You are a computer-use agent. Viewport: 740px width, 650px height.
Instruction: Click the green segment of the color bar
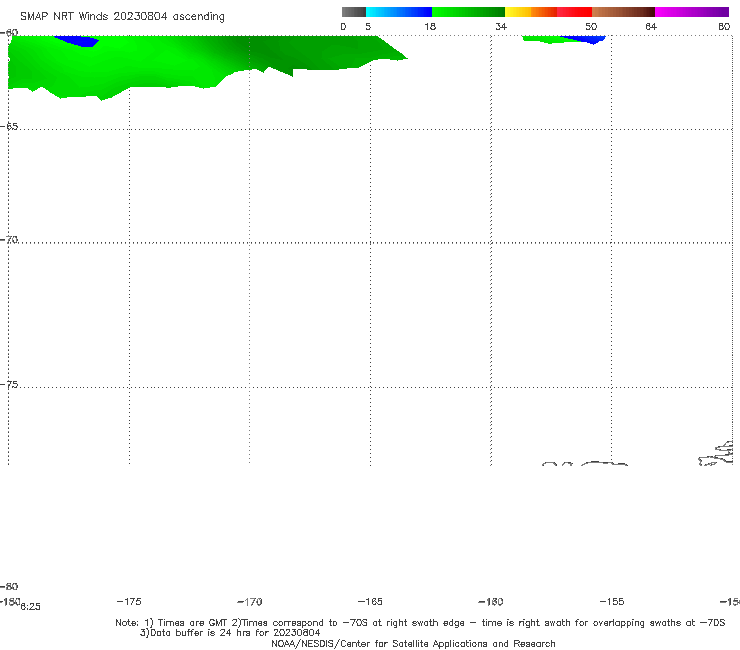[x=468, y=12]
